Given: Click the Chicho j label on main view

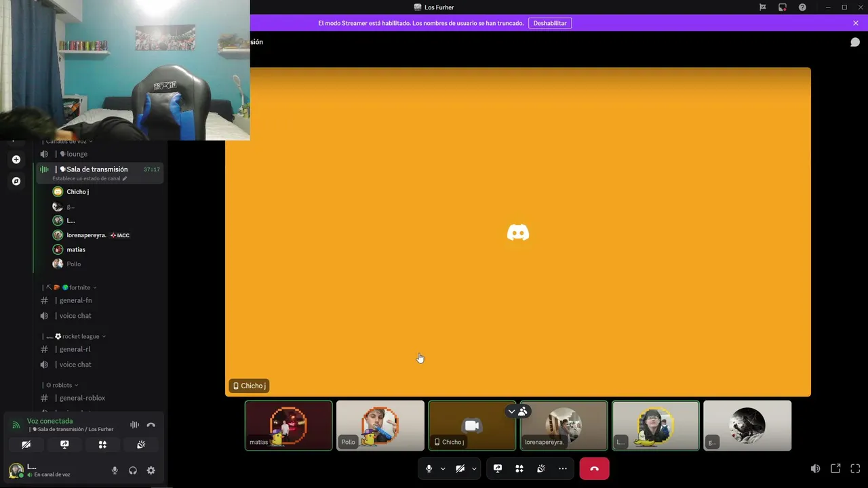Looking at the screenshot, I should 249,386.
